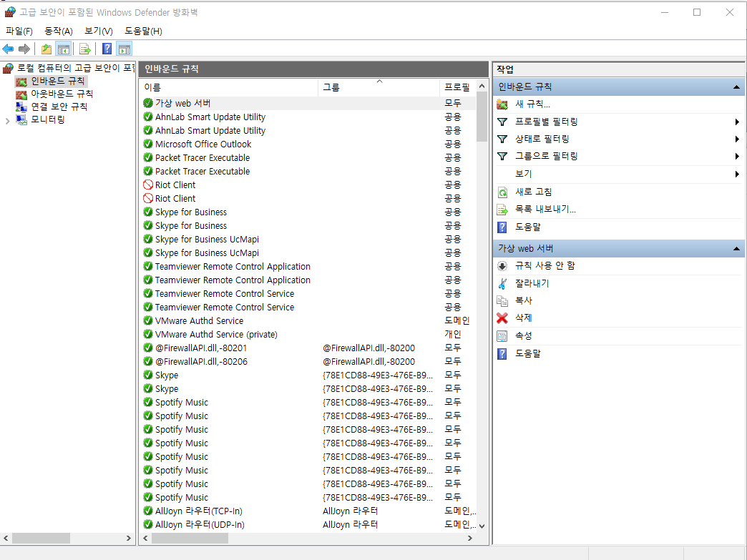Click 새 규칙... in the actions pane

(532, 104)
